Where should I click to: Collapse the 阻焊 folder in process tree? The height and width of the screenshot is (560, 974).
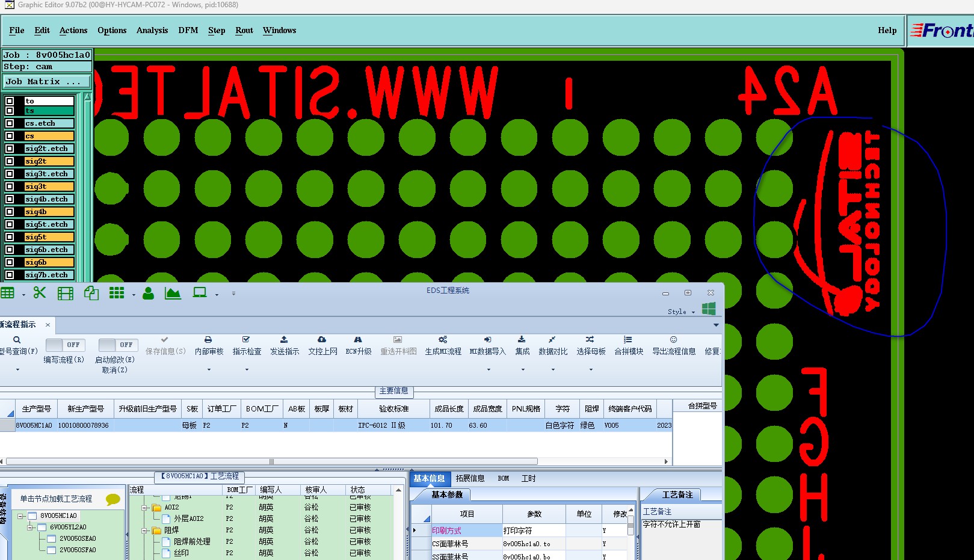[x=144, y=531]
